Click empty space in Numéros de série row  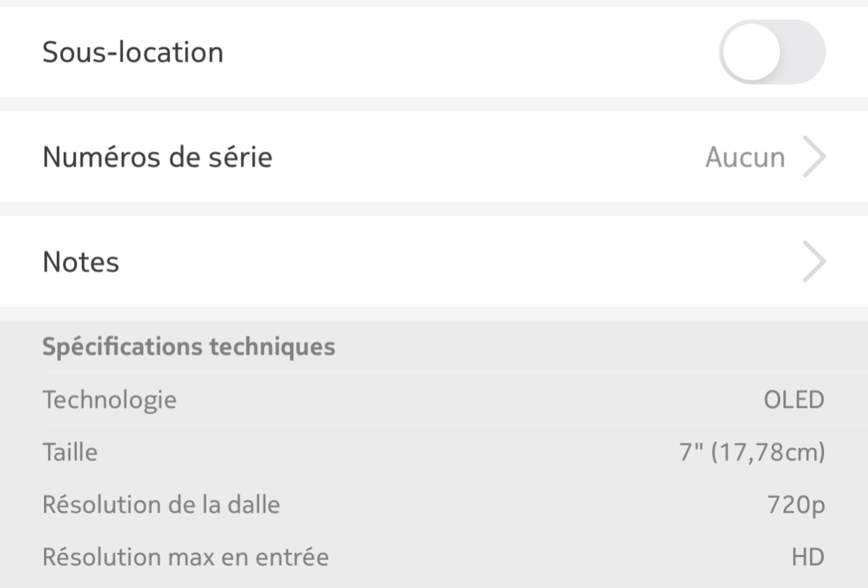[489, 157]
